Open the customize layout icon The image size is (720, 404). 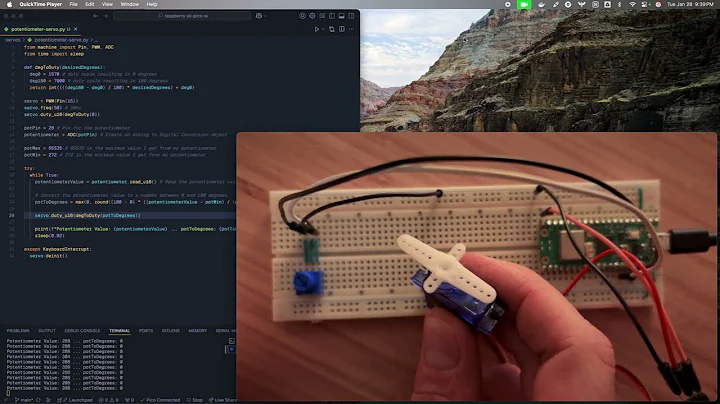(x=322, y=16)
